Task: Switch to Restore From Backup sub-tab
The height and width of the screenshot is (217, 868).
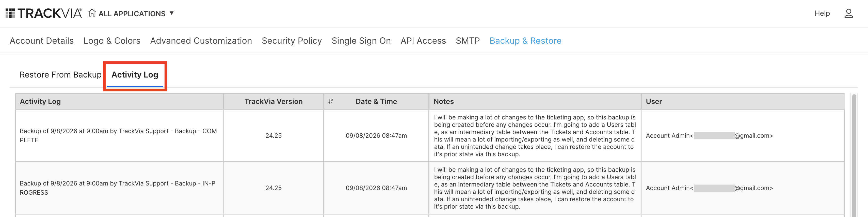Action: click(x=61, y=75)
